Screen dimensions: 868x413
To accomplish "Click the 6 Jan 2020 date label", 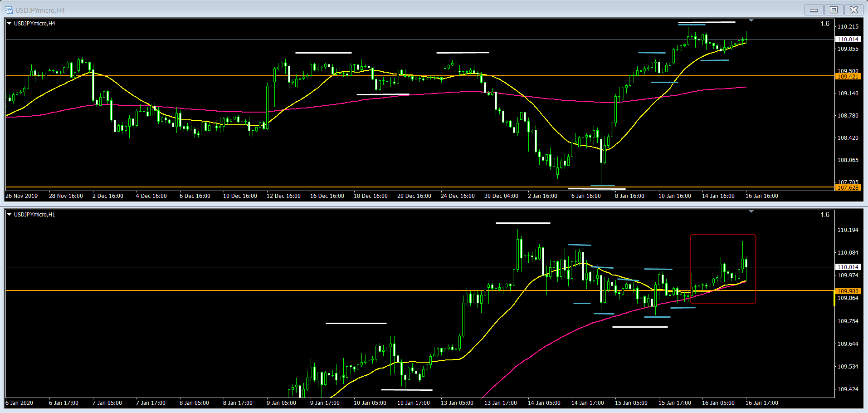I will point(20,403).
